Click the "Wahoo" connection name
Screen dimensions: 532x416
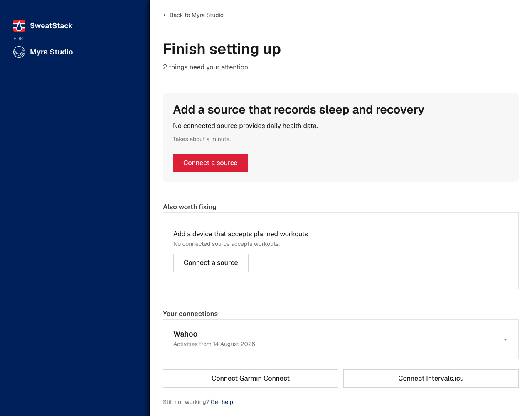[185, 334]
